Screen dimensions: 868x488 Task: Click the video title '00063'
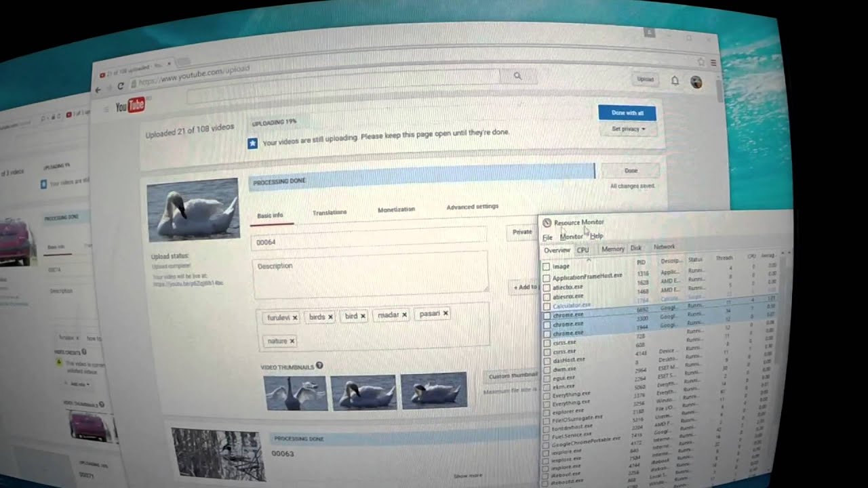click(283, 453)
